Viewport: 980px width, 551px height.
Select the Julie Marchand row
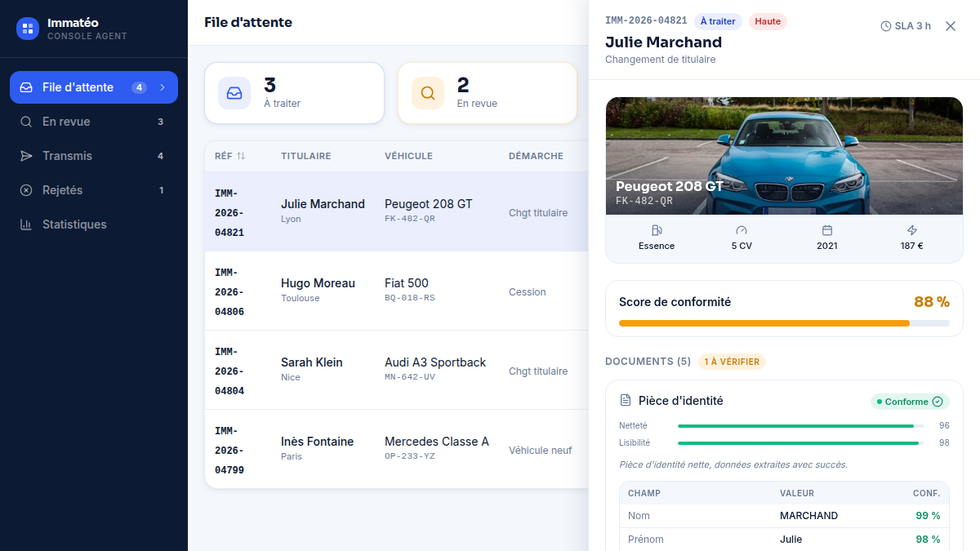pyautogui.click(x=396, y=211)
